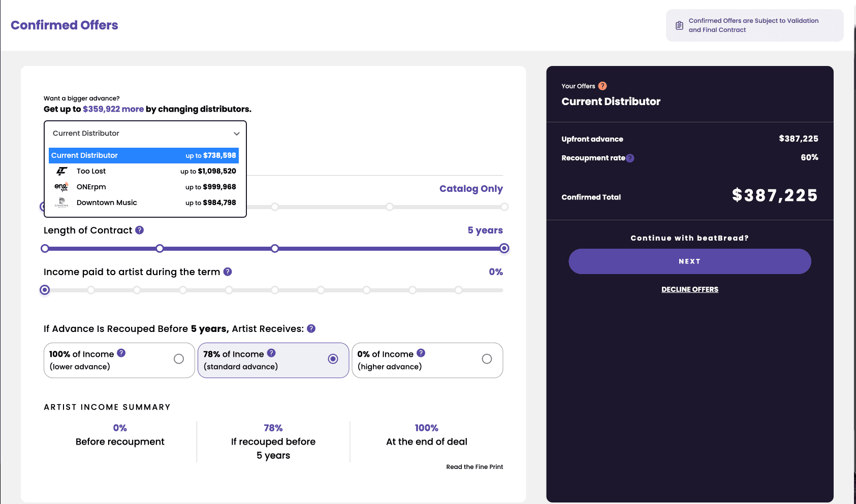This screenshot has width=856, height=504.
Task: Click the clipboard icon in the validation notice
Action: point(679,24)
